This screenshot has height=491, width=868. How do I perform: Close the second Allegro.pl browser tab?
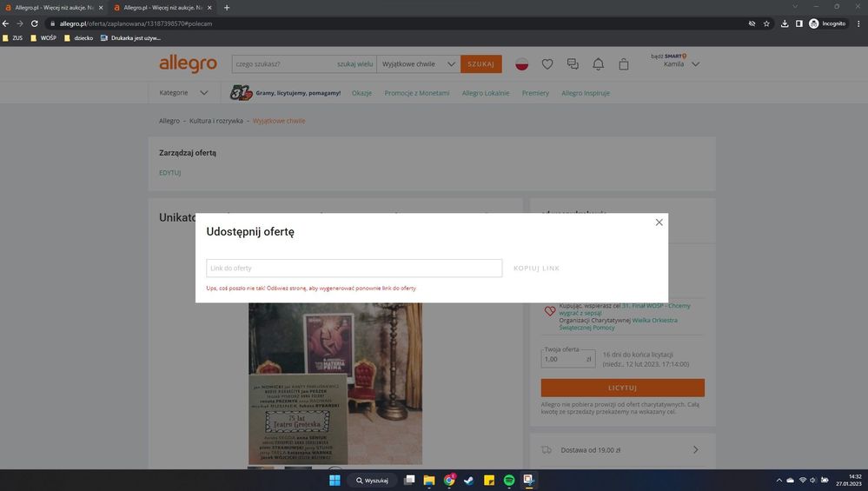pos(209,8)
